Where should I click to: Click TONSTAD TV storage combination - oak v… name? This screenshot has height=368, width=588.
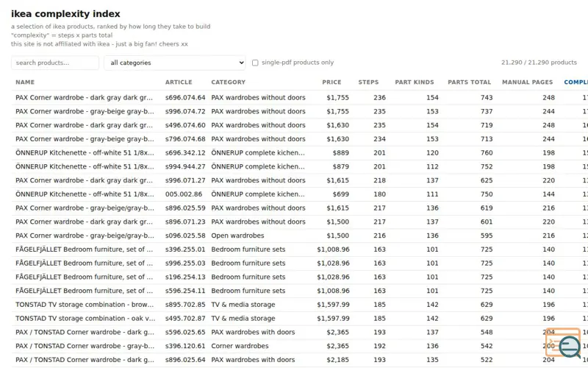click(x=85, y=319)
